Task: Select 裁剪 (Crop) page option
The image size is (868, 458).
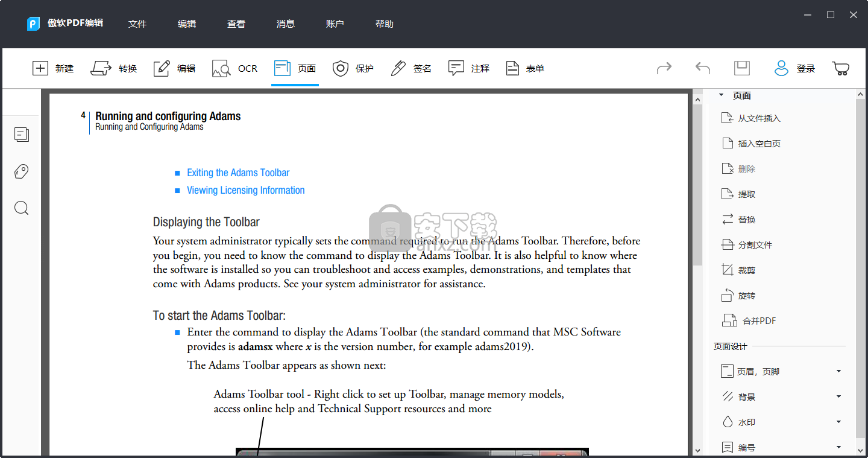Action: coord(739,270)
